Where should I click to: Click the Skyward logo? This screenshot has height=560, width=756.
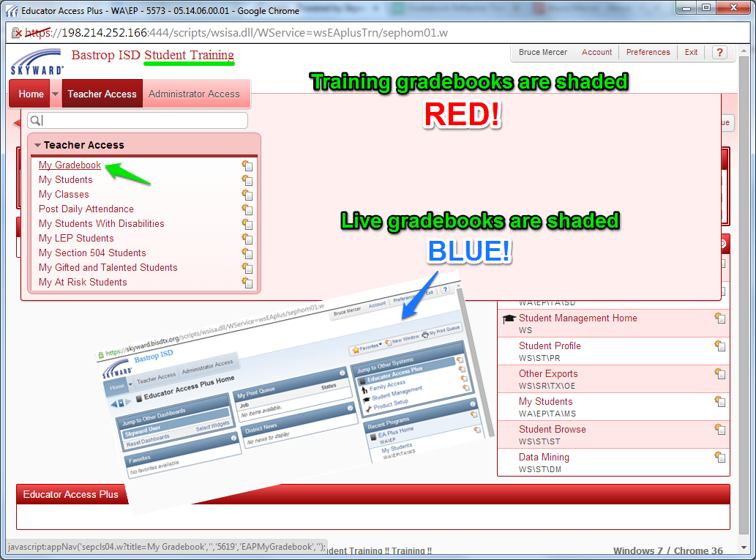pos(37,61)
